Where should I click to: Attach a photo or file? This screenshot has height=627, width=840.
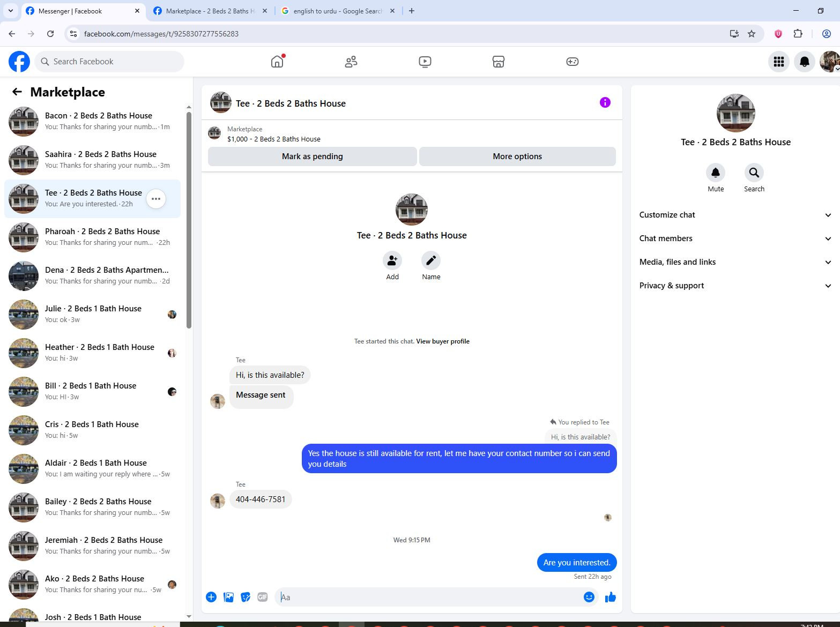(x=228, y=597)
